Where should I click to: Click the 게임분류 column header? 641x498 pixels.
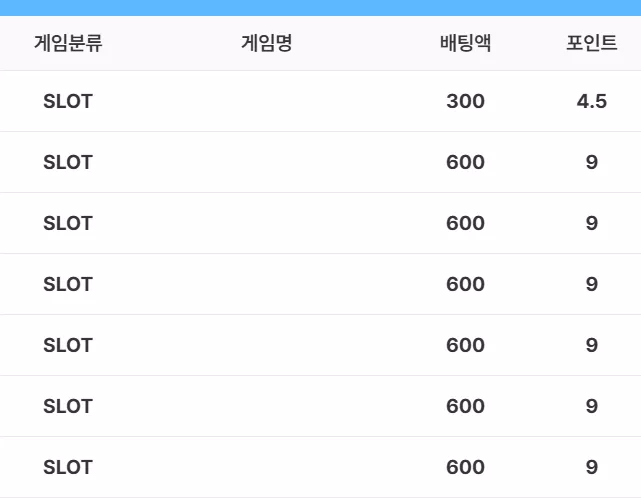pyautogui.click(x=68, y=43)
